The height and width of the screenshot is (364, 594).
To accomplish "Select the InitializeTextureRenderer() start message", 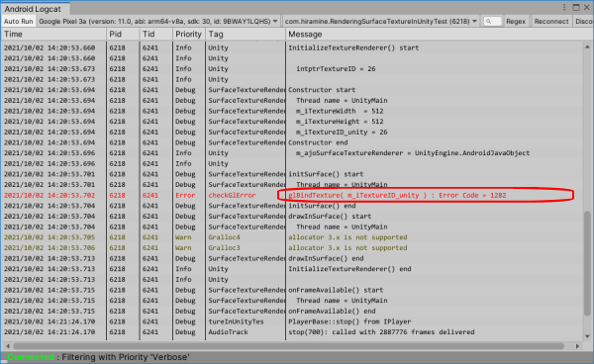I will click(x=353, y=47).
